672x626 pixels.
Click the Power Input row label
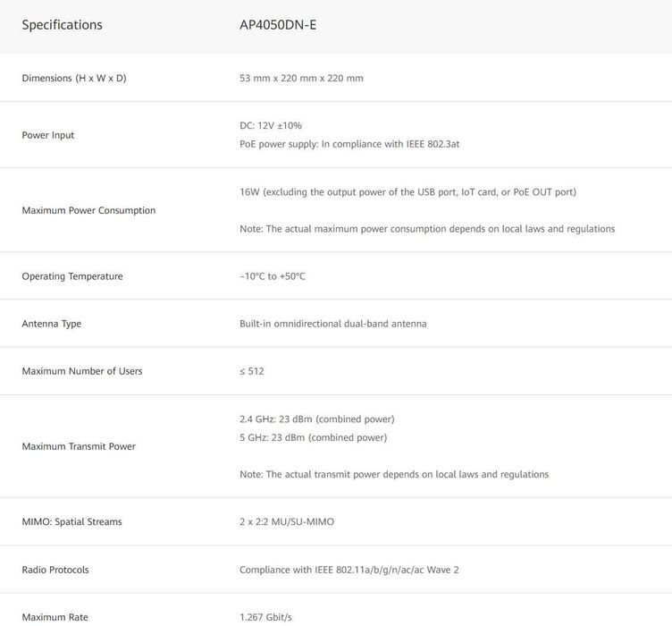coord(48,135)
